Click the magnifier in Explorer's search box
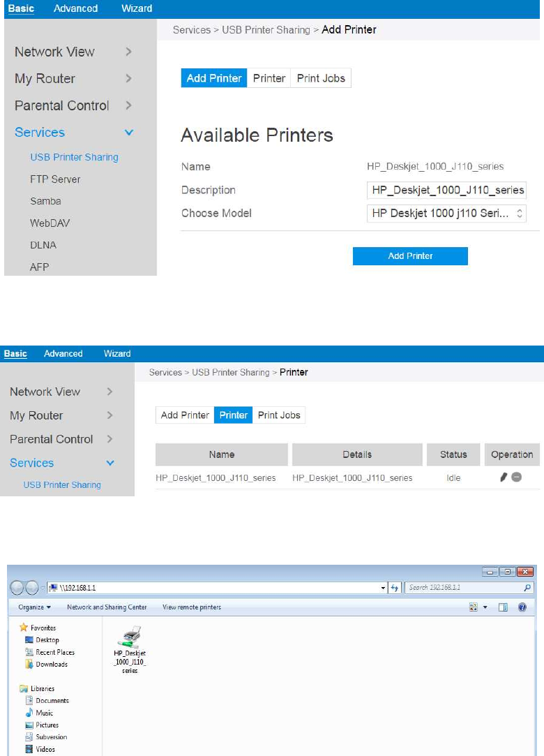The height and width of the screenshot is (756, 544). (x=527, y=588)
